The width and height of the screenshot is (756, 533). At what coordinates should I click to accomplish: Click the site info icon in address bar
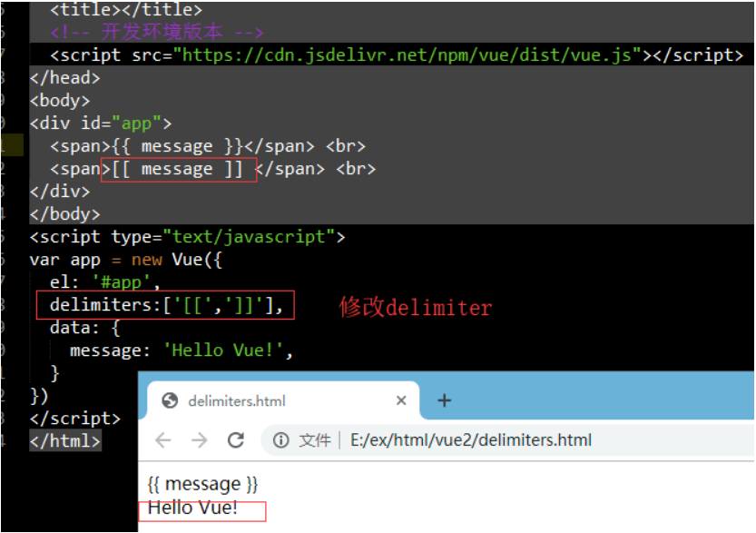tap(281, 439)
